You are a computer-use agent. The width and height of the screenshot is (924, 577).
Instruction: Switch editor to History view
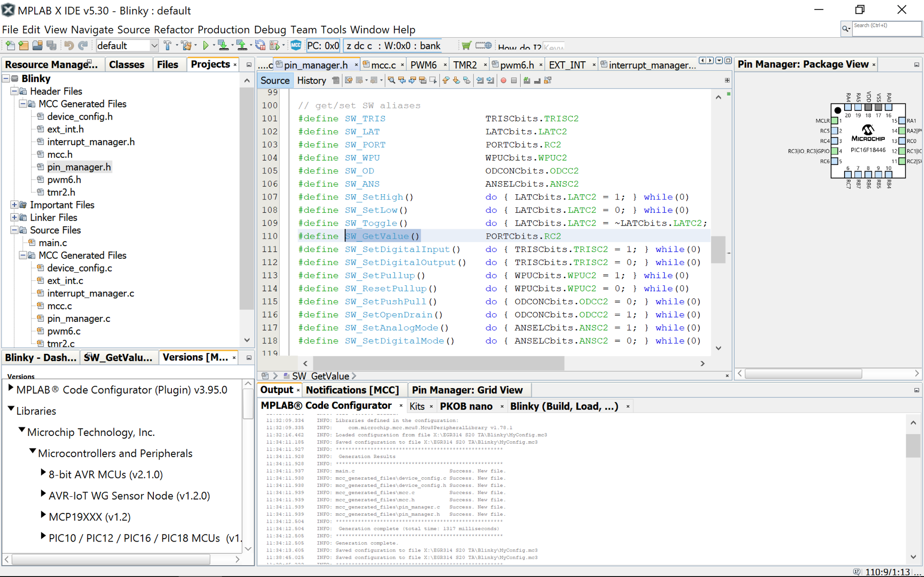click(312, 81)
